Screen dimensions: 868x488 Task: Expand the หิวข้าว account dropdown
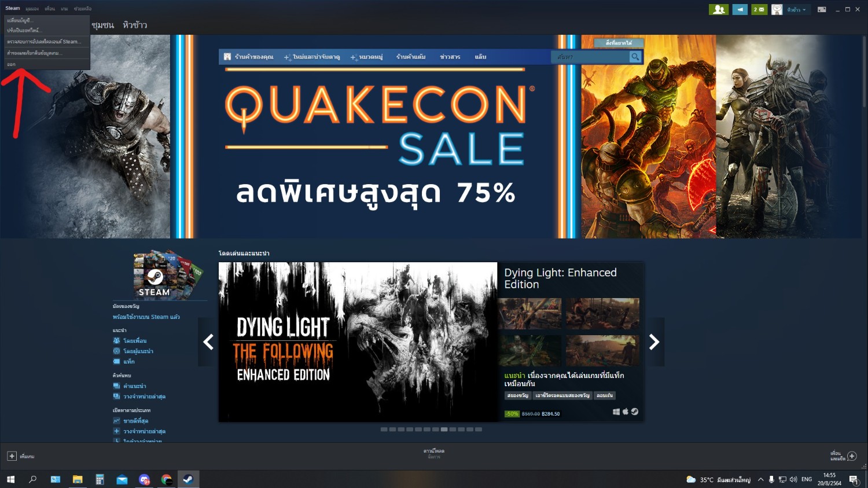[x=796, y=10]
